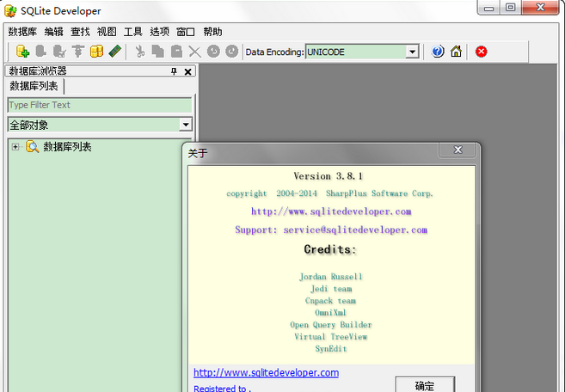Expand the 数据库列表 tree node
565x392 pixels.
click(15, 147)
